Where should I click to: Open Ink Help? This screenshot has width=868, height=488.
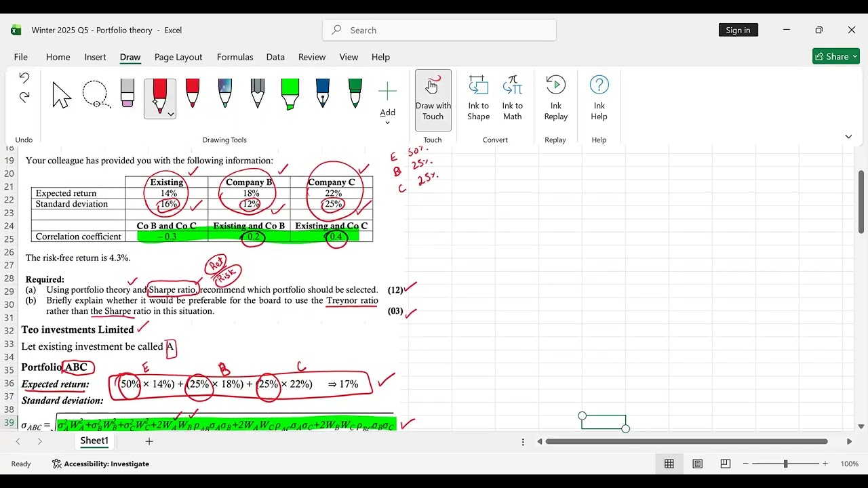pyautogui.click(x=599, y=99)
